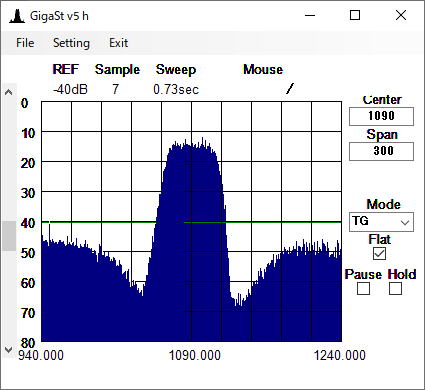Uncheck the Flat checkbox
The height and width of the screenshot is (390, 425).
379,254
